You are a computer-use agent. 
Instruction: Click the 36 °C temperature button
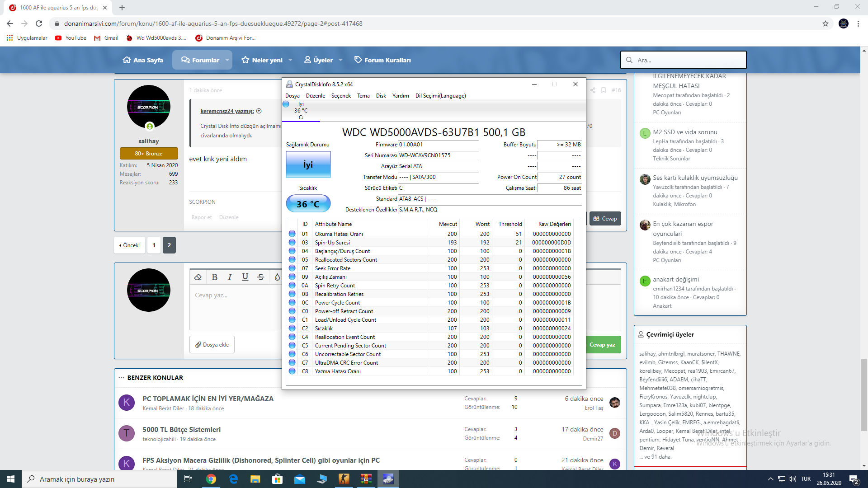coord(308,204)
